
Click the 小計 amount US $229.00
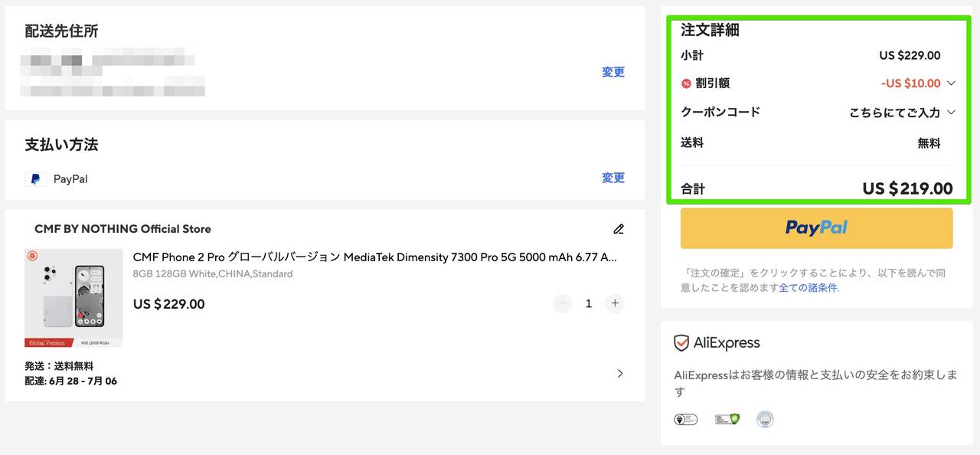click(910, 55)
